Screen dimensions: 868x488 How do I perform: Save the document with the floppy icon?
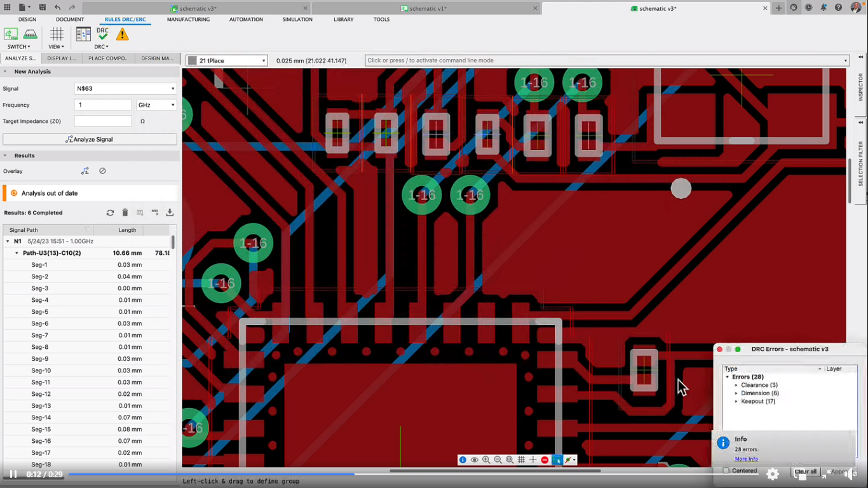(x=42, y=8)
